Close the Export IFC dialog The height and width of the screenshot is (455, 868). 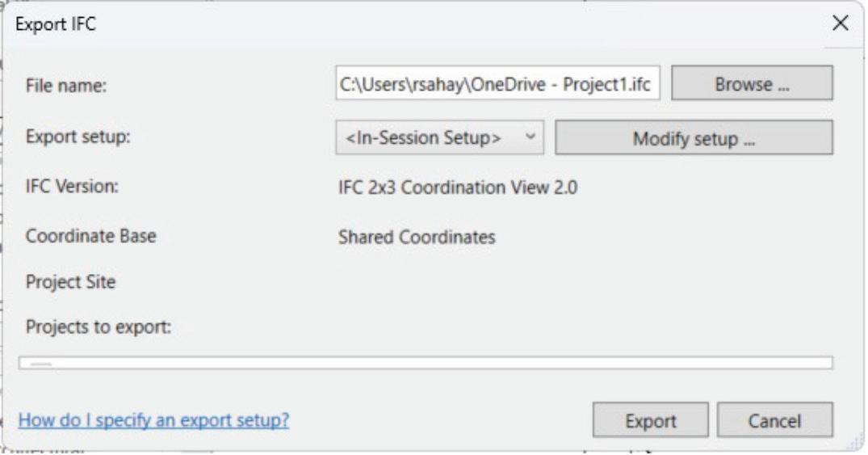[841, 24]
